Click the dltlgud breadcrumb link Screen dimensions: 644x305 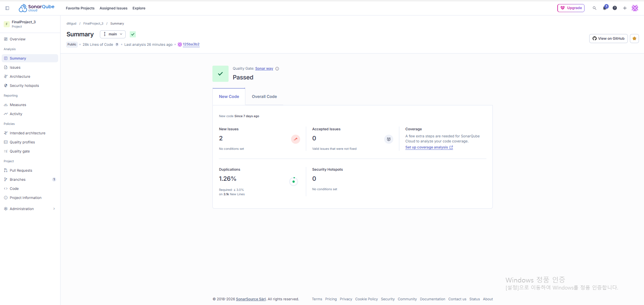[71, 24]
